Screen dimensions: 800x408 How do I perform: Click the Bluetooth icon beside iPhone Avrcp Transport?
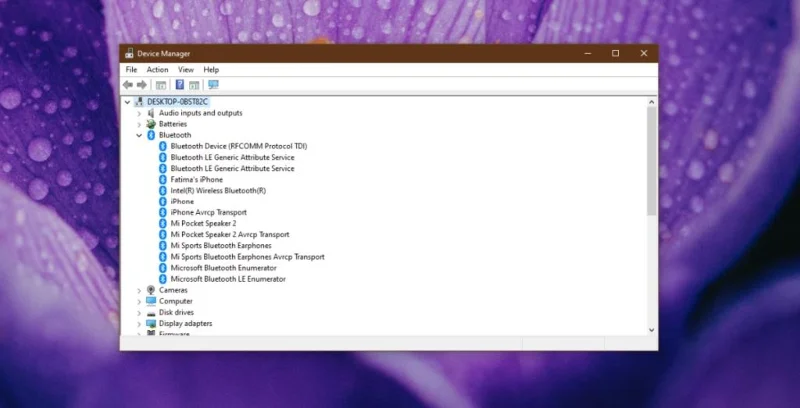(x=163, y=212)
